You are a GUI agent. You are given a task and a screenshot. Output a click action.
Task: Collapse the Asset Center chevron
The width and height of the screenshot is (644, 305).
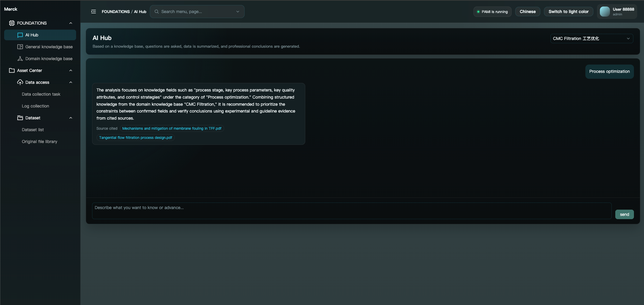click(71, 70)
